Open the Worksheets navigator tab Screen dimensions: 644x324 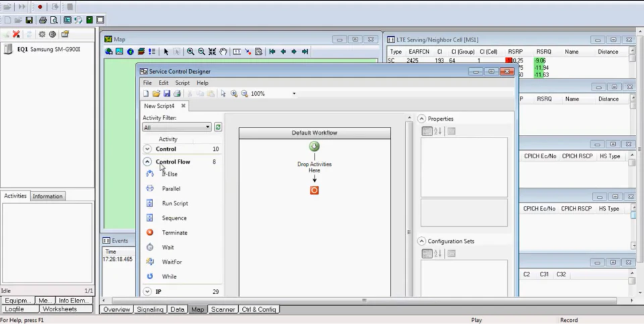pyautogui.click(x=60, y=309)
